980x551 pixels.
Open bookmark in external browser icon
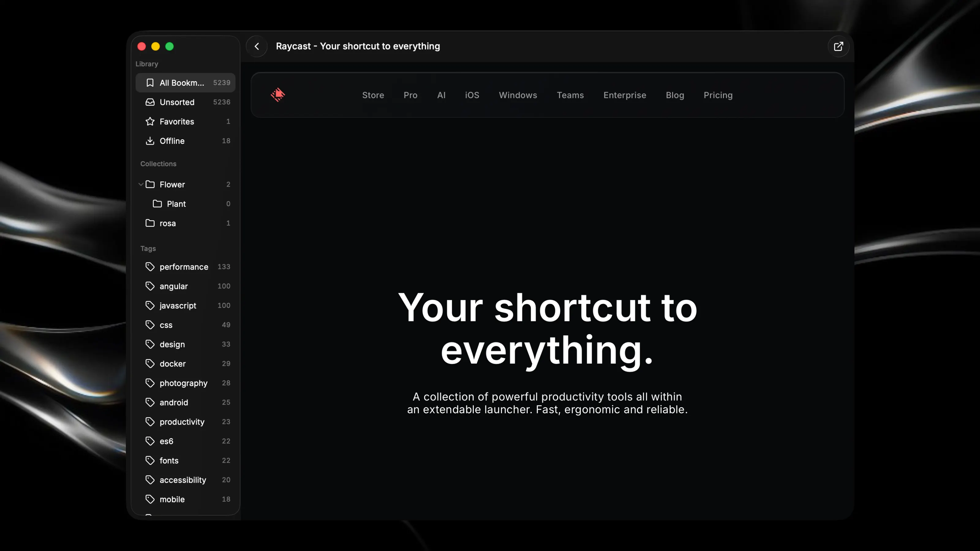point(839,47)
